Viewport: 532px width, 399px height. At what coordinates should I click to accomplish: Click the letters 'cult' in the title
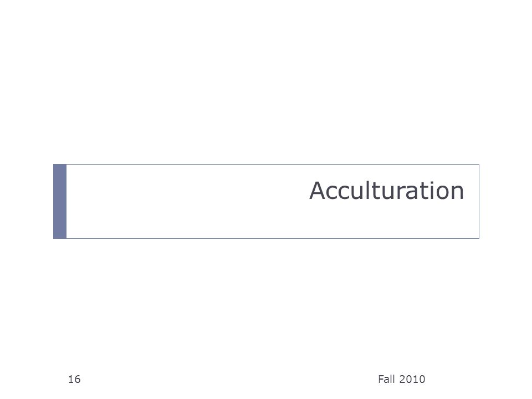coord(362,191)
